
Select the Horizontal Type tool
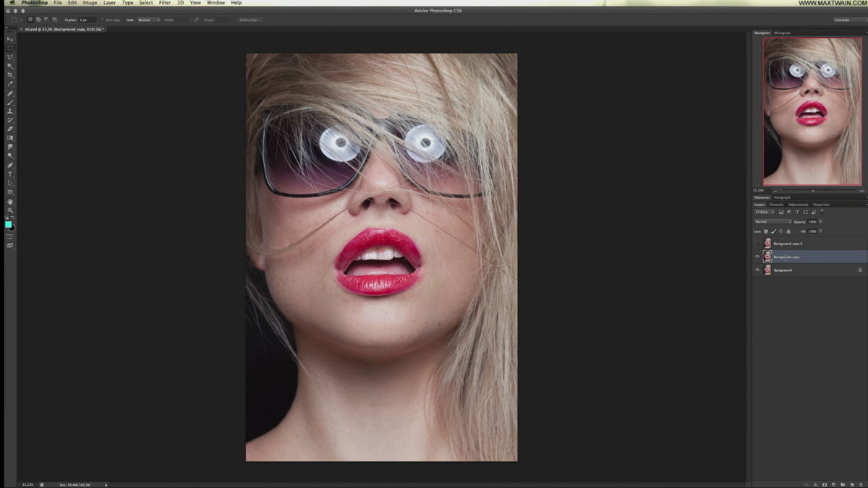click(10, 174)
